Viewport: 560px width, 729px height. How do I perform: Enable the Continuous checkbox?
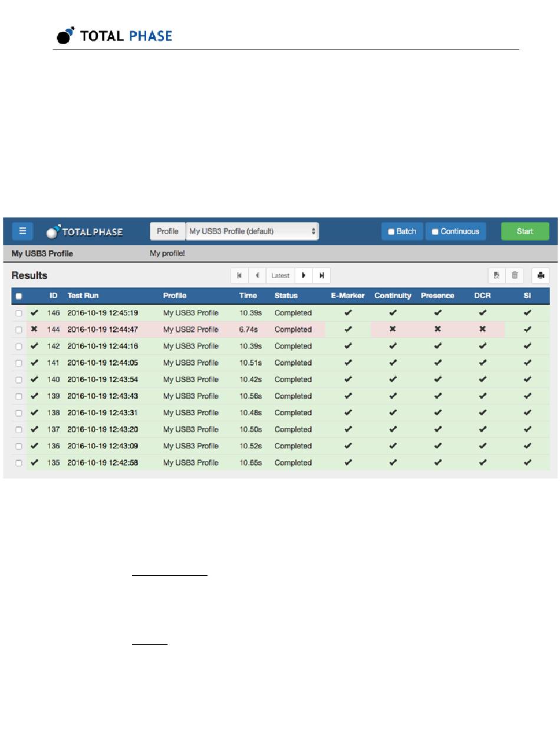tap(435, 232)
